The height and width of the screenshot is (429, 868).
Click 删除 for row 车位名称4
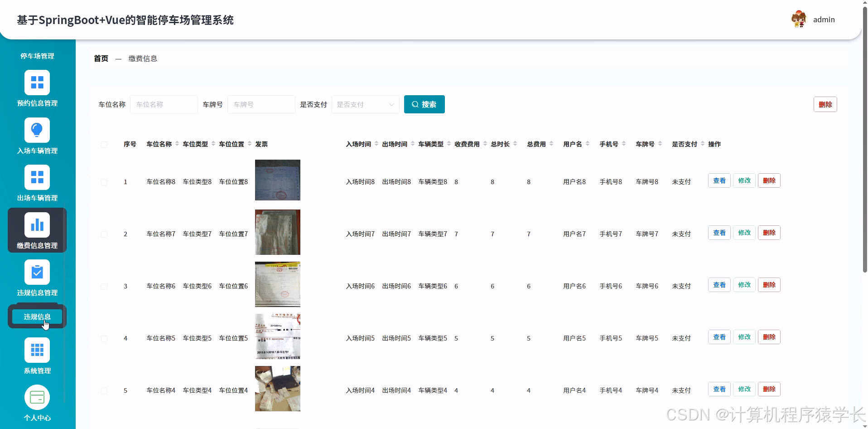point(769,389)
